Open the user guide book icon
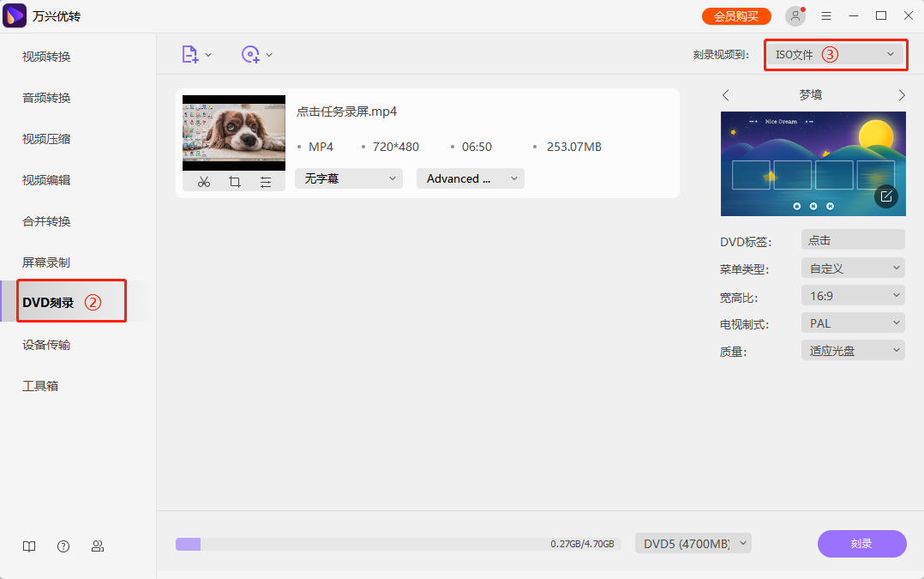Screen dimensions: 924x579 point(28,546)
